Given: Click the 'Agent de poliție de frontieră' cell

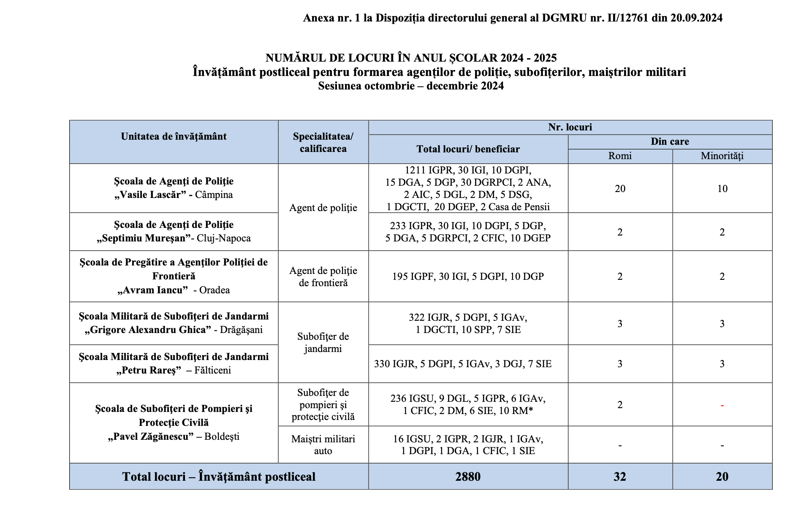Looking at the screenshot, I should (323, 276).
